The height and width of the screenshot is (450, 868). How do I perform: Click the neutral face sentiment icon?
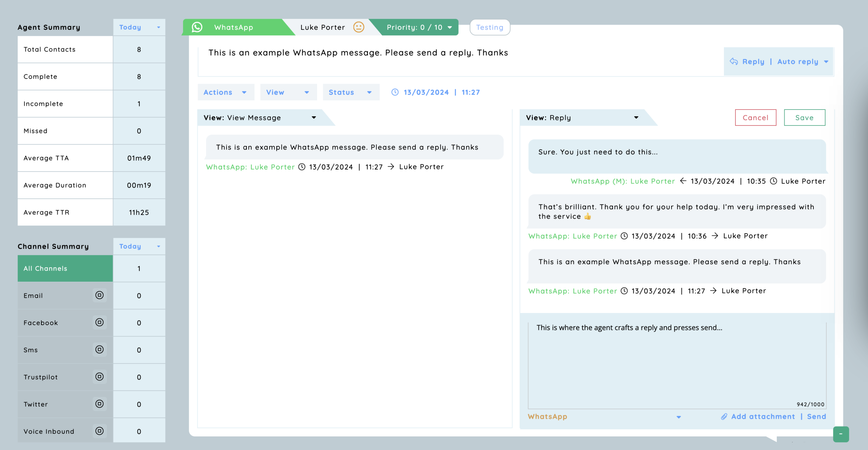(358, 27)
